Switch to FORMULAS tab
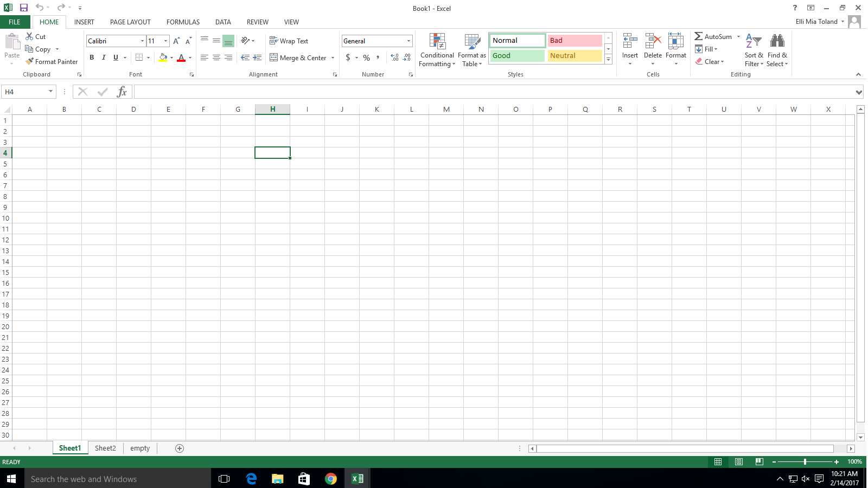Viewport: 868px width, 488px height. point(183,22)
